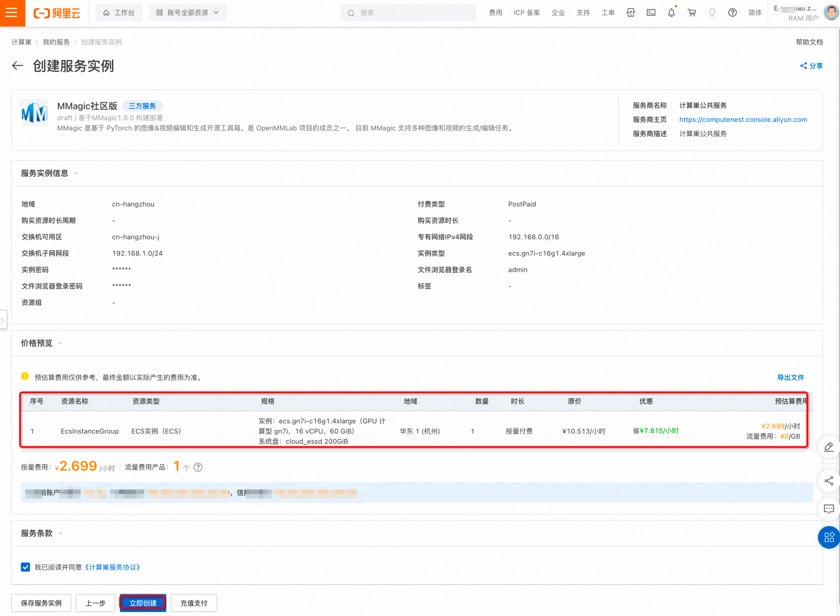Select the 192.168.1.0/24 subnet value
This screenshot has width=840, height=616.
(137, 253)
